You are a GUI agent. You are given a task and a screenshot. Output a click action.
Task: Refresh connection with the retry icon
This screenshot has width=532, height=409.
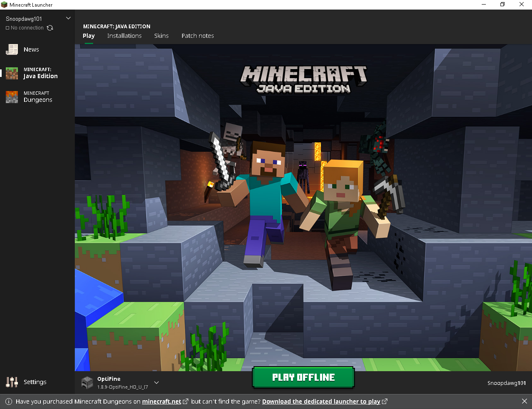[x=50, y=28]
